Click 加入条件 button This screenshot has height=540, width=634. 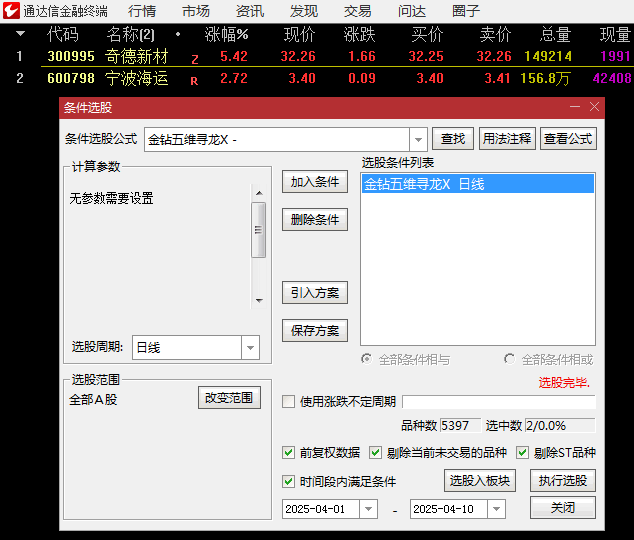(x=315, y=181)
